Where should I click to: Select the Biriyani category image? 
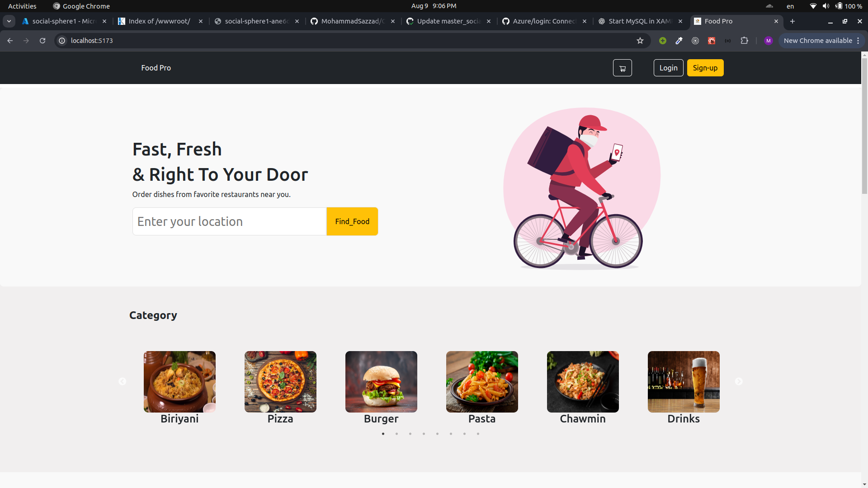tap(179, 382)
